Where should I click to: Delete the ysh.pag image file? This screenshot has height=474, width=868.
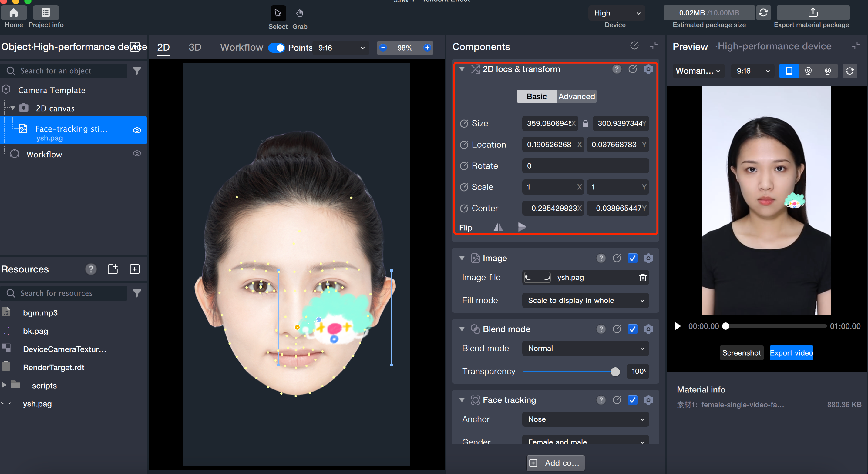[x=643, y=277]
